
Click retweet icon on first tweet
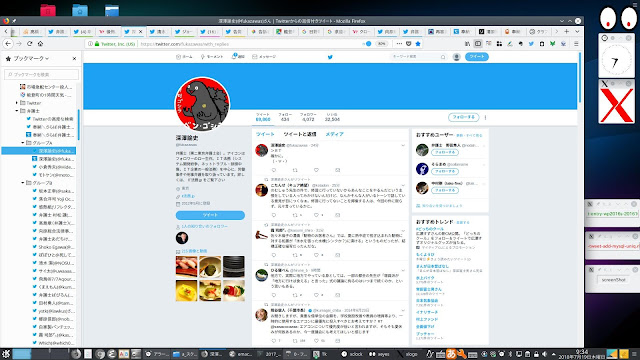pyautogui.click(x=295, y=170)
